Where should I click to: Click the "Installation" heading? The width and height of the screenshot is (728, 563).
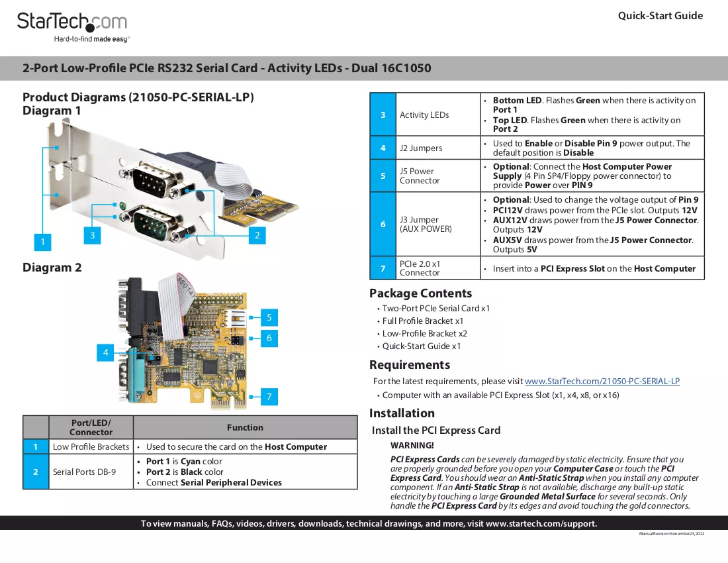(402, 413)
